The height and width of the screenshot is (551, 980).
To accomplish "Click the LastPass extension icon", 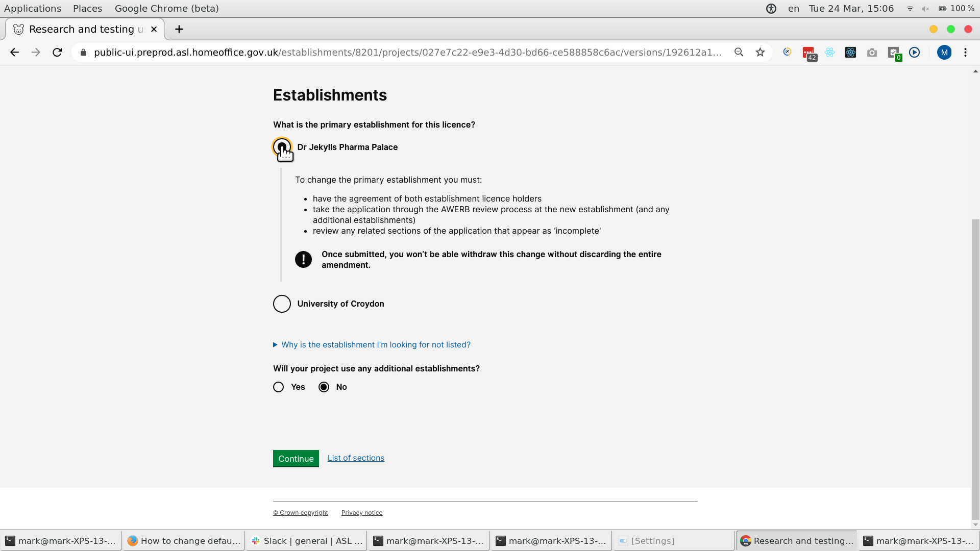I will (x=808, y=52).
